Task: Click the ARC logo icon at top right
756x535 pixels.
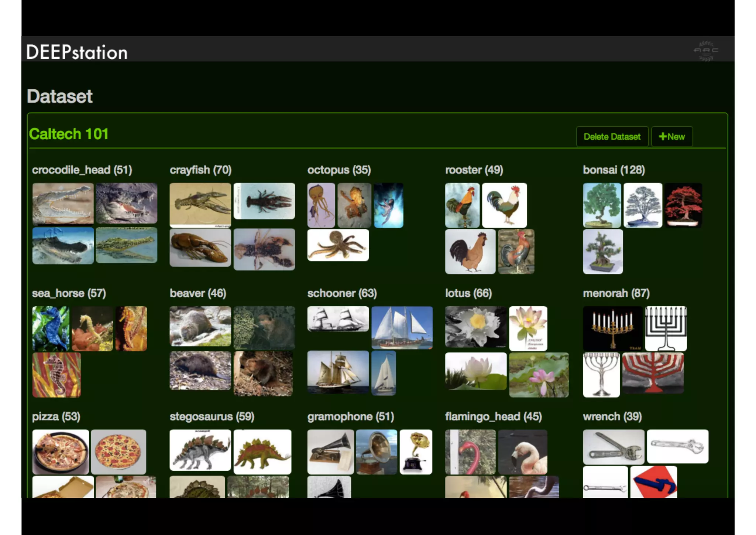Action: point(706,51)
